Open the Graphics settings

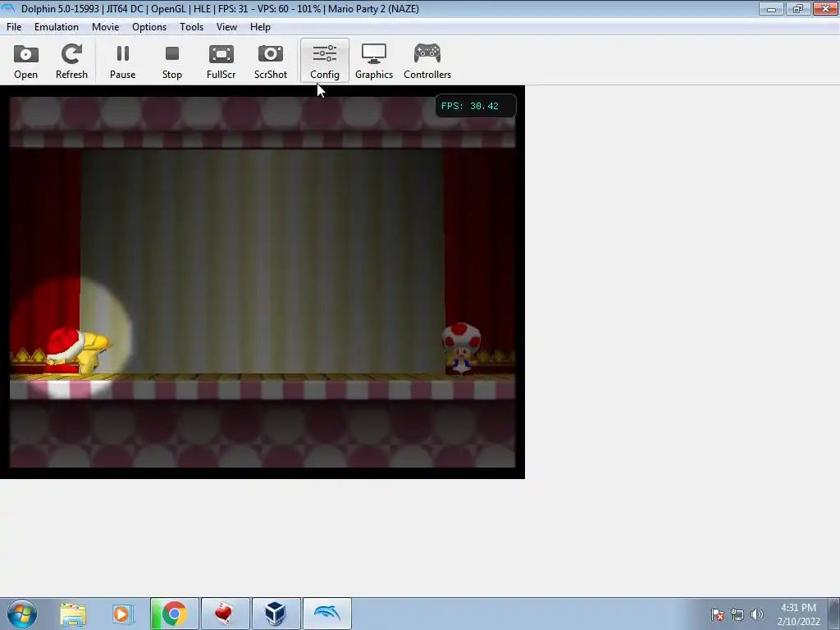click(374, 61)
